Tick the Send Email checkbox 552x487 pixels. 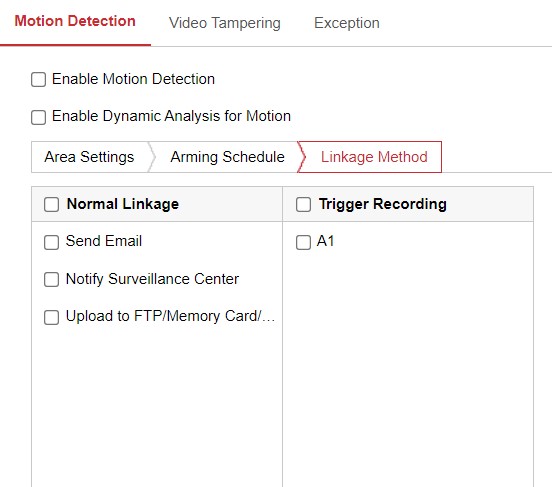(x=51, y=242)
